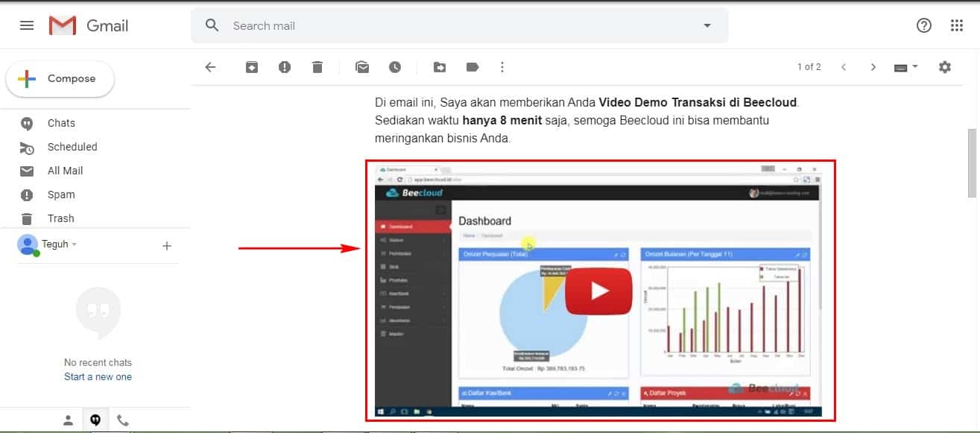Mark the email as unread
The width and height of the screenshot is (980, 433).
[x=362, y=67]
